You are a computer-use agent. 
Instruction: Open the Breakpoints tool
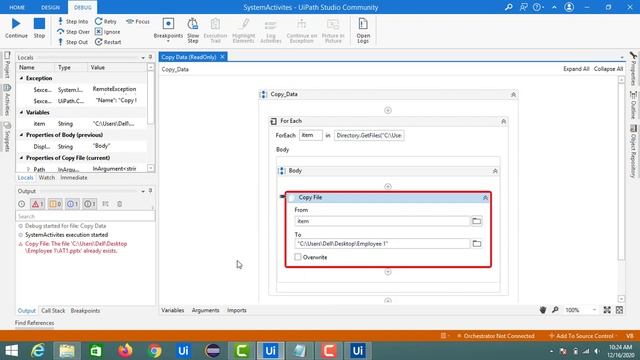click(x=168, y=29)
